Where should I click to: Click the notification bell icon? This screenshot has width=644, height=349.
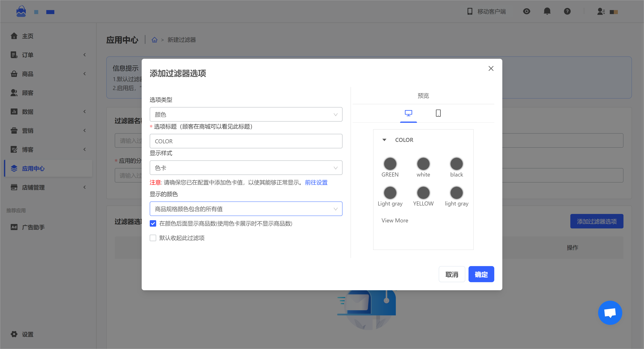[547, 11]
